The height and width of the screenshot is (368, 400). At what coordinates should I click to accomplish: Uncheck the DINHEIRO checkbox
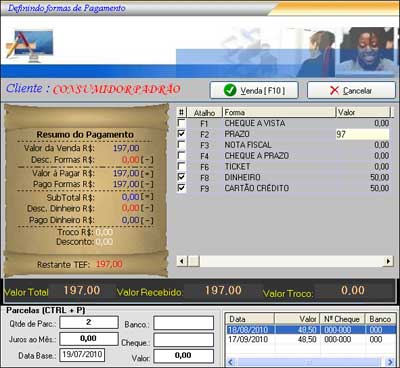181,177
